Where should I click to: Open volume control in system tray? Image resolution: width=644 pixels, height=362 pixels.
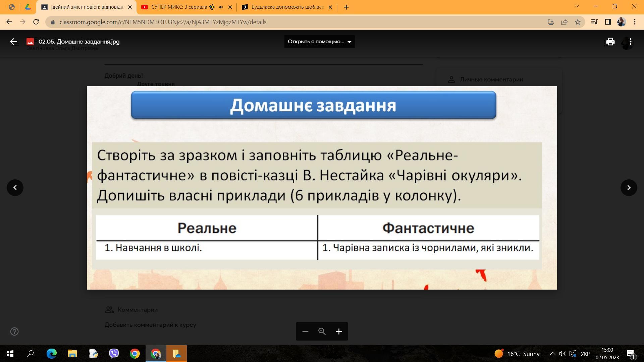[x=562, y=354]
